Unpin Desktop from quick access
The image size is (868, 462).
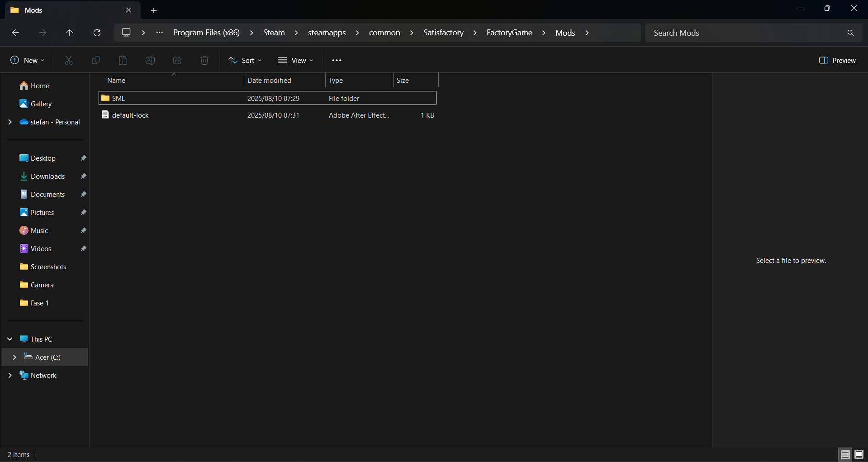pos(83,158)
